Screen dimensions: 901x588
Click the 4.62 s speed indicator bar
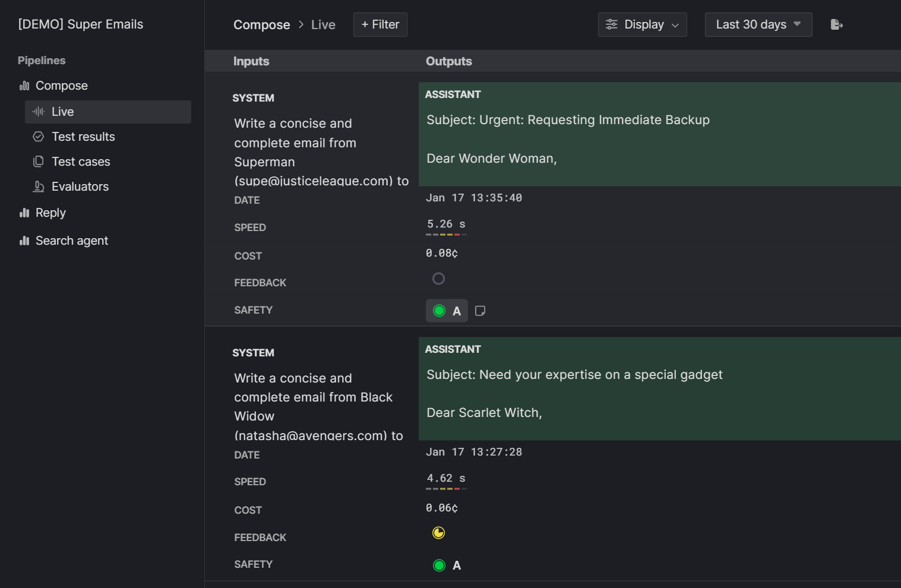coord(446,489)
